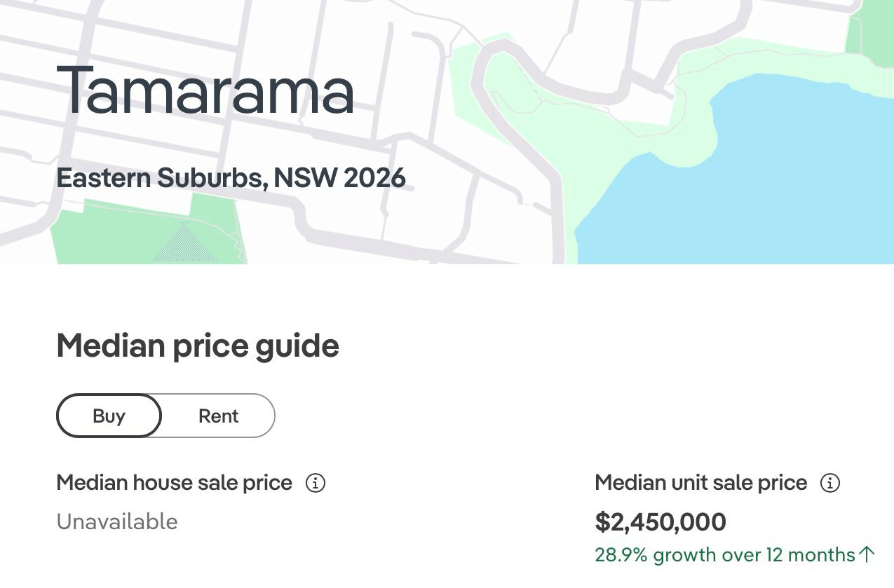Open info icon beside Median unit sale price
894x588 pixels.
coord(830,483)
